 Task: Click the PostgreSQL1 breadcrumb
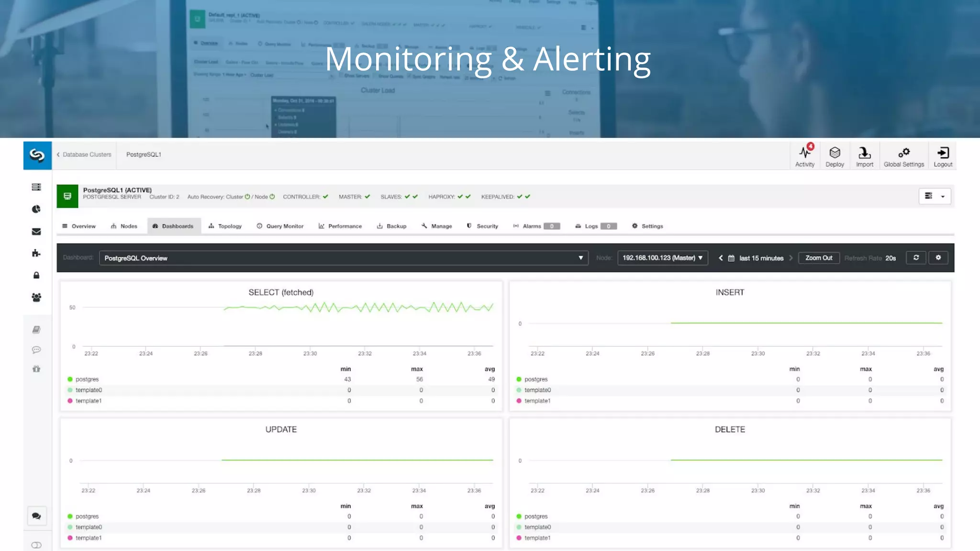click(144, 154)
